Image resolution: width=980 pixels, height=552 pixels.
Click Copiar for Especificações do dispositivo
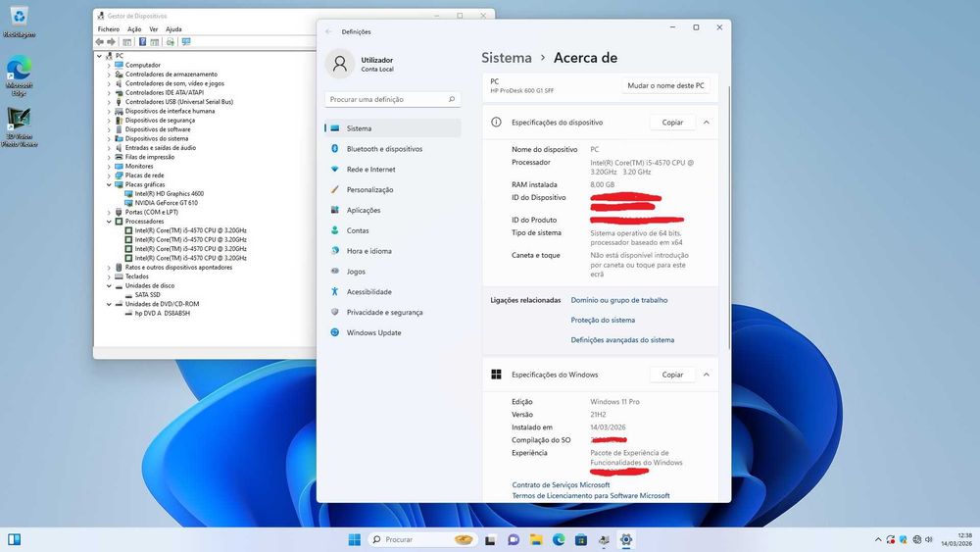672,123
